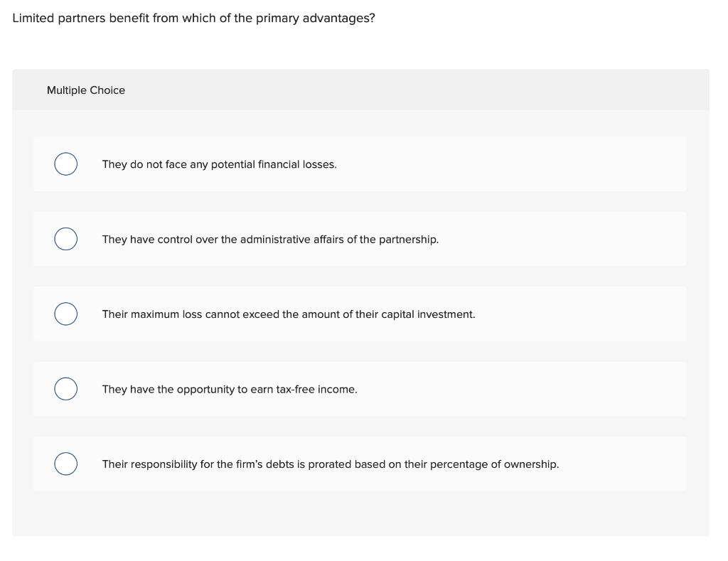Select radio button for control over administrative affairs
The image size is (728, 561).
(x=66, y=239)
